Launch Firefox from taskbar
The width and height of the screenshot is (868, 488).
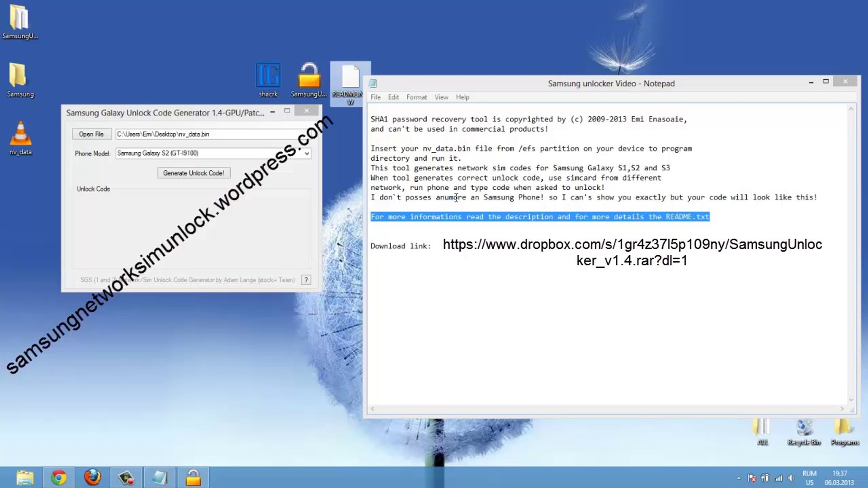[93, 477]
